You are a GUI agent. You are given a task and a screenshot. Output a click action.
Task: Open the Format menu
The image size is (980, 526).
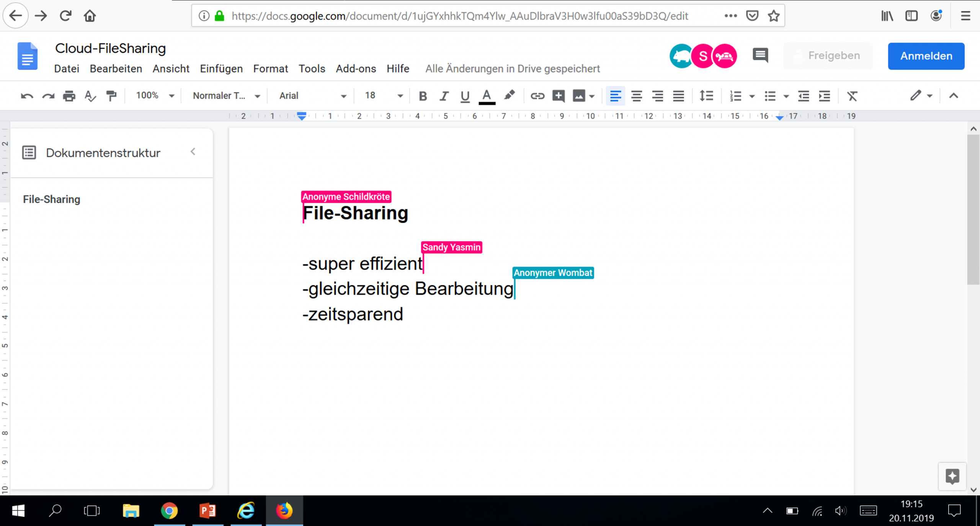point(270,69)
